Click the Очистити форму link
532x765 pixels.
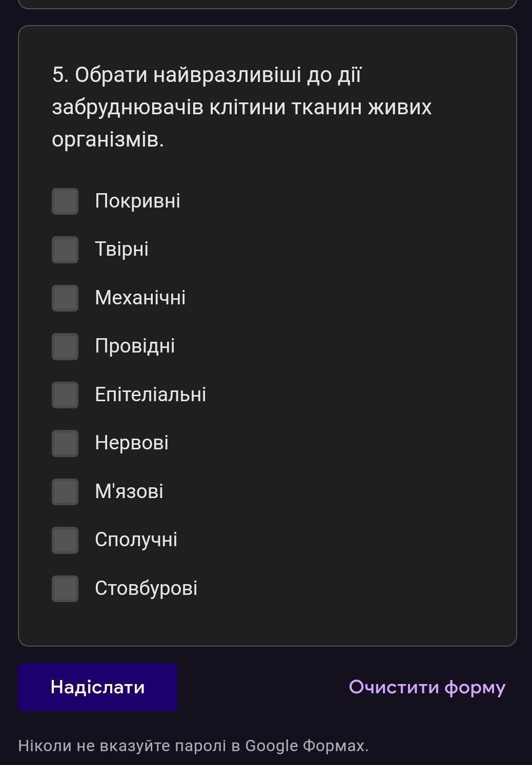point(427,687)
